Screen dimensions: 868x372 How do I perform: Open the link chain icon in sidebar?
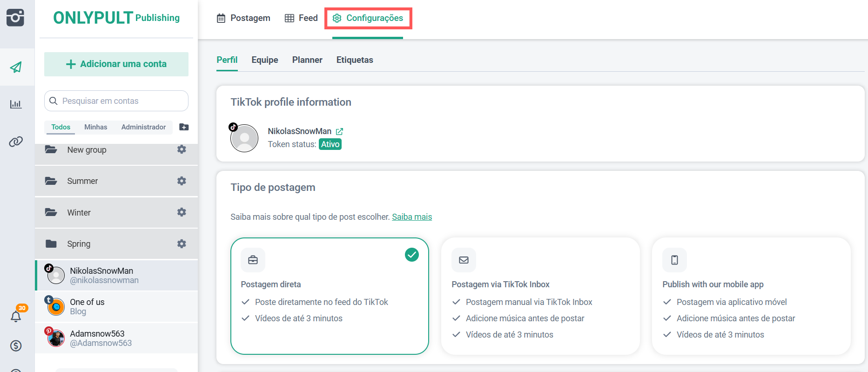[16, 142]
